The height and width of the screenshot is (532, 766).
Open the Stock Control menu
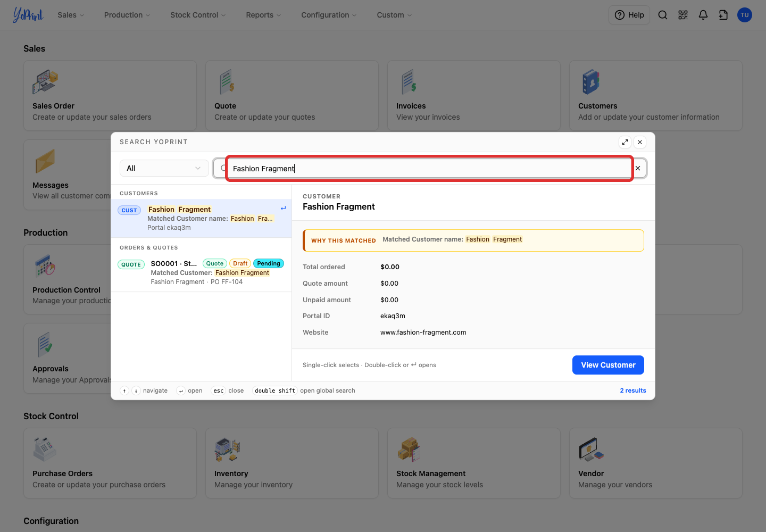[198, 15]
